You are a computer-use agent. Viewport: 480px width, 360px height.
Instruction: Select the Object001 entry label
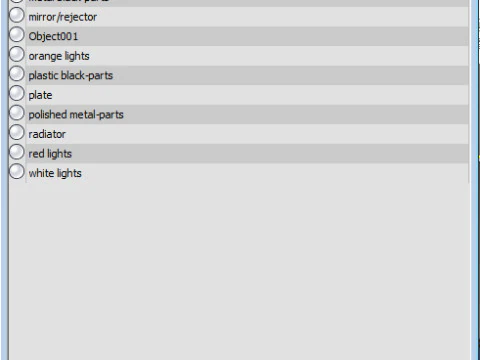(53, 36)
